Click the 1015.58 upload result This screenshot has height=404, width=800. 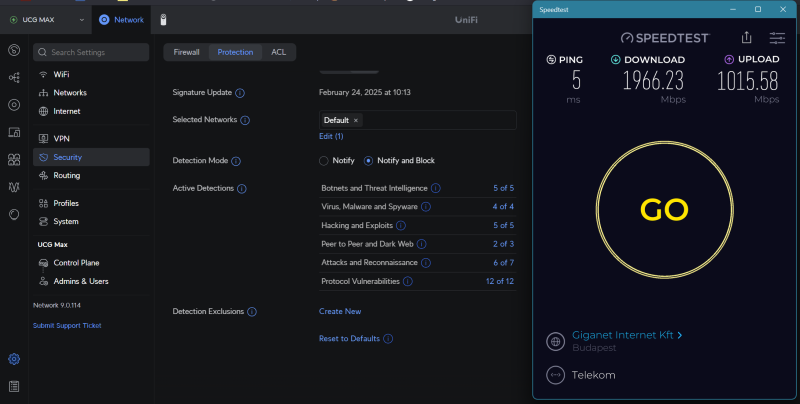[x=747, y=81]
